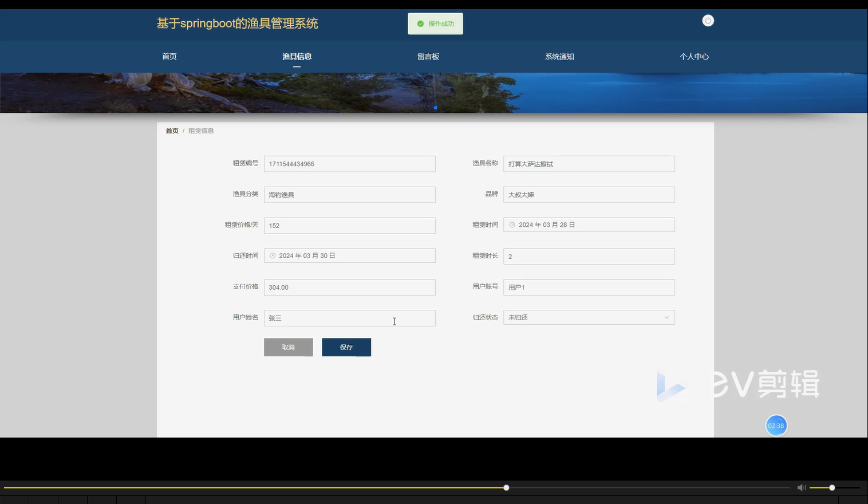Click the video progress slider handle
Screen dimensions: 868x504
(506, 487)
